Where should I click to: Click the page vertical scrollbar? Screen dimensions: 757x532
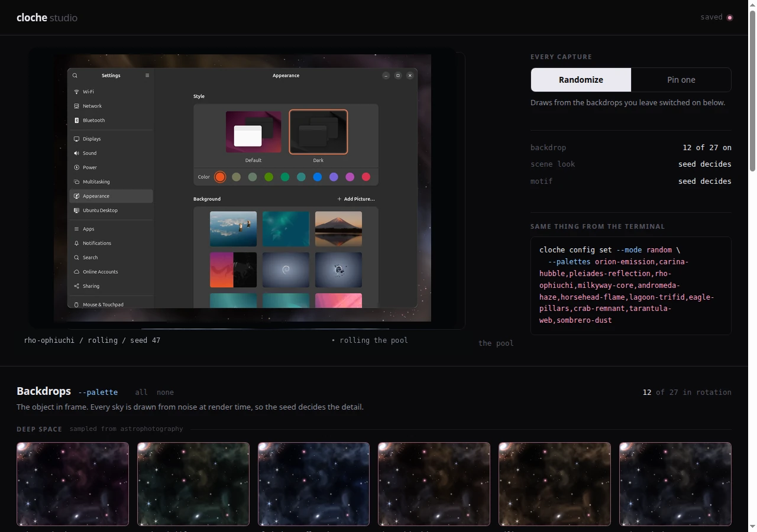click(x=752, y=92)
